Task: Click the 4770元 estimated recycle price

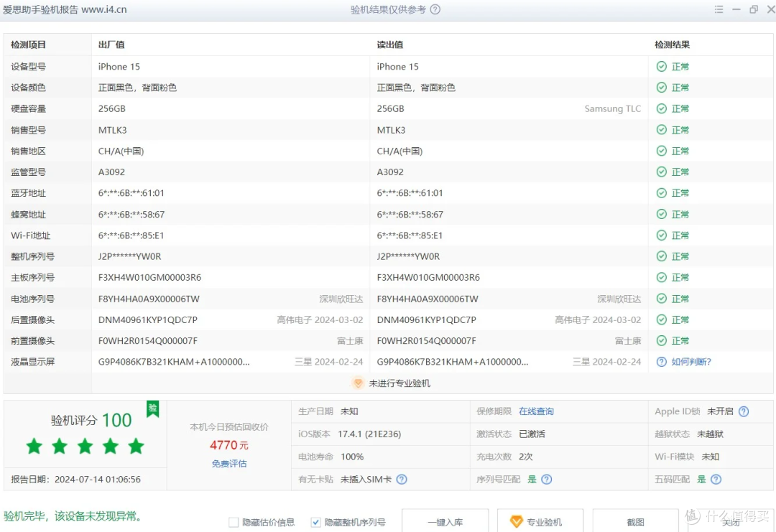Action: pos(229,445)
